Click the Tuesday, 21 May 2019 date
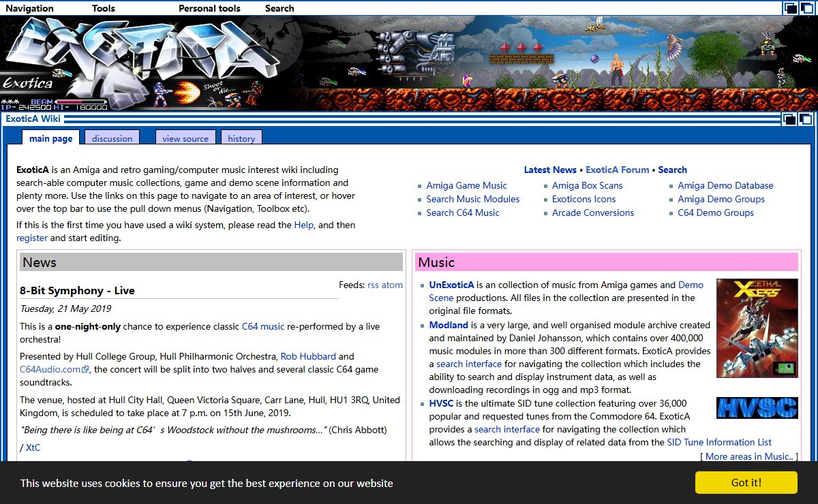Viewport: 818px width, 504px height. (x=65, y=309)
